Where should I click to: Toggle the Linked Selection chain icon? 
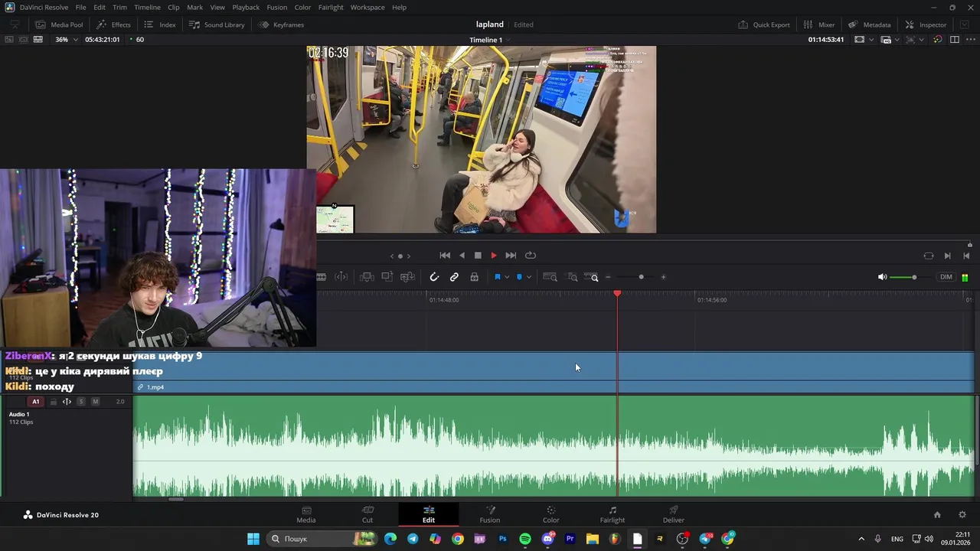tap(454, 277)
